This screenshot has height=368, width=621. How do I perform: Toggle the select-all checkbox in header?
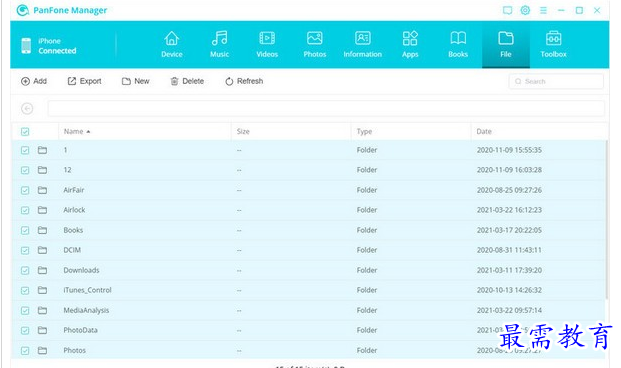25,132
